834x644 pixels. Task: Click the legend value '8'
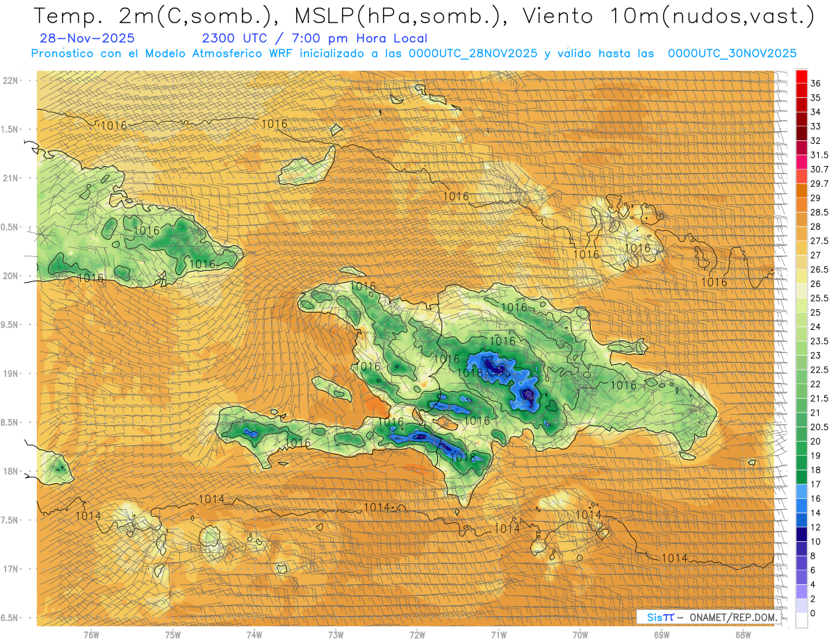click(x=813, y=556)
